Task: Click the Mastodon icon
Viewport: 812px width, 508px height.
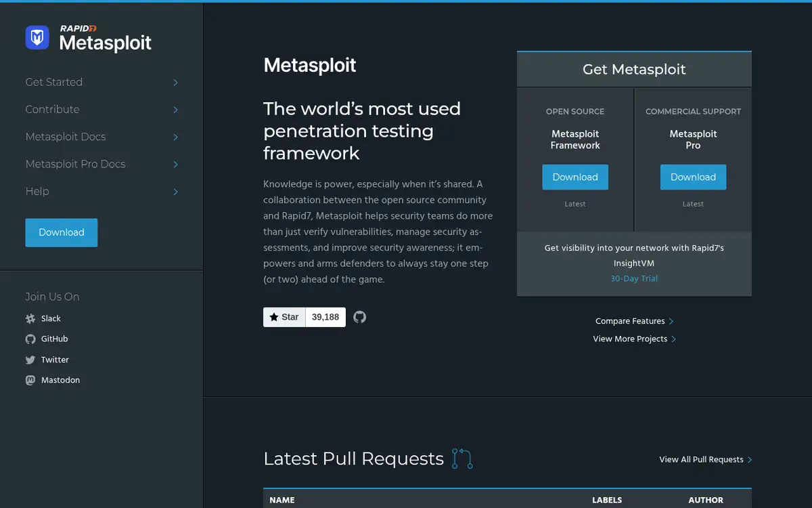Action: [30, 380]
